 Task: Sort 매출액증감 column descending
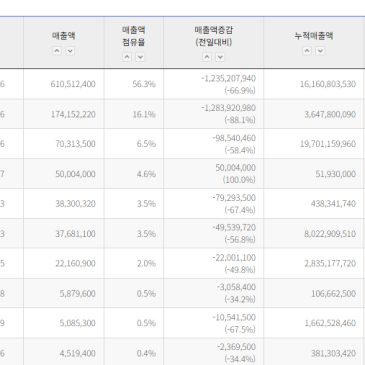[x=220, y=57]
